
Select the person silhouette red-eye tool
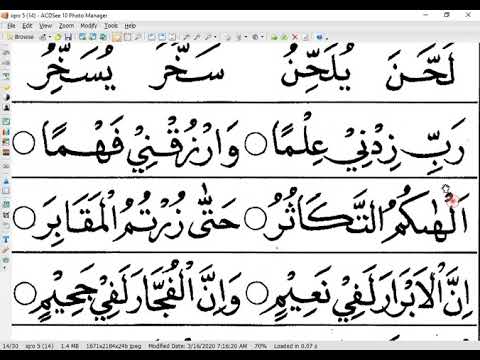(x=6, y=107)
